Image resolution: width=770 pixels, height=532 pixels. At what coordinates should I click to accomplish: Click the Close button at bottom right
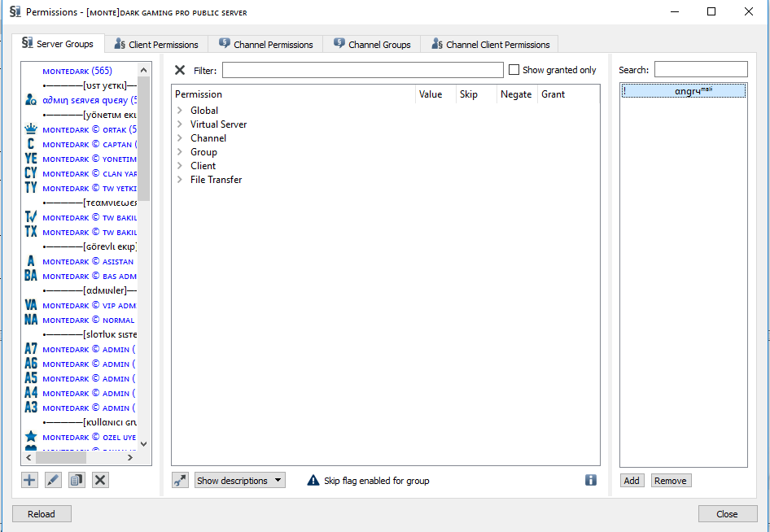[x=728, y=514]
